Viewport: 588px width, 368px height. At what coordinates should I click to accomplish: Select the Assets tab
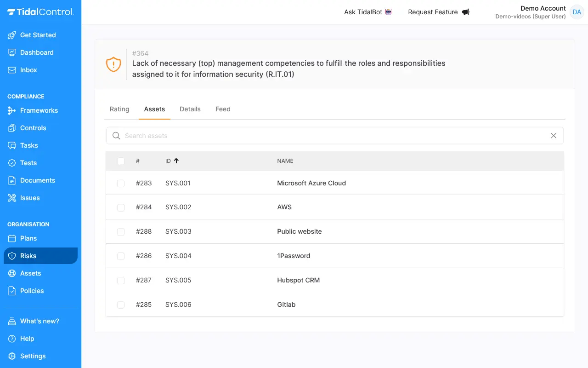pos(154,109)
